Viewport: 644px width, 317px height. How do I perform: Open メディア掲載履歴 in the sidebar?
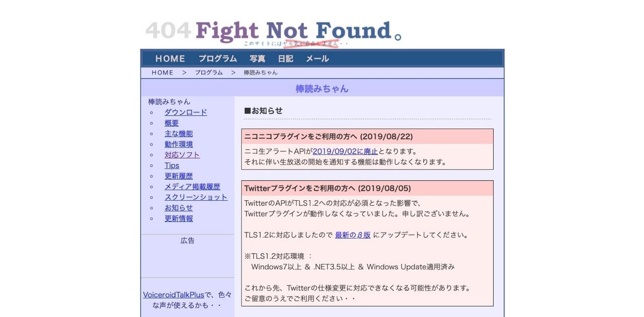pos(192,187)
